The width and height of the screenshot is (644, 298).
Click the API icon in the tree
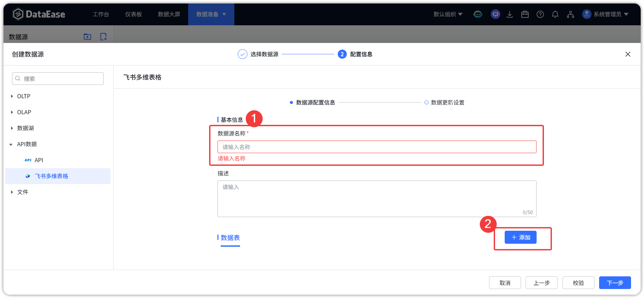tap(28, 160)
